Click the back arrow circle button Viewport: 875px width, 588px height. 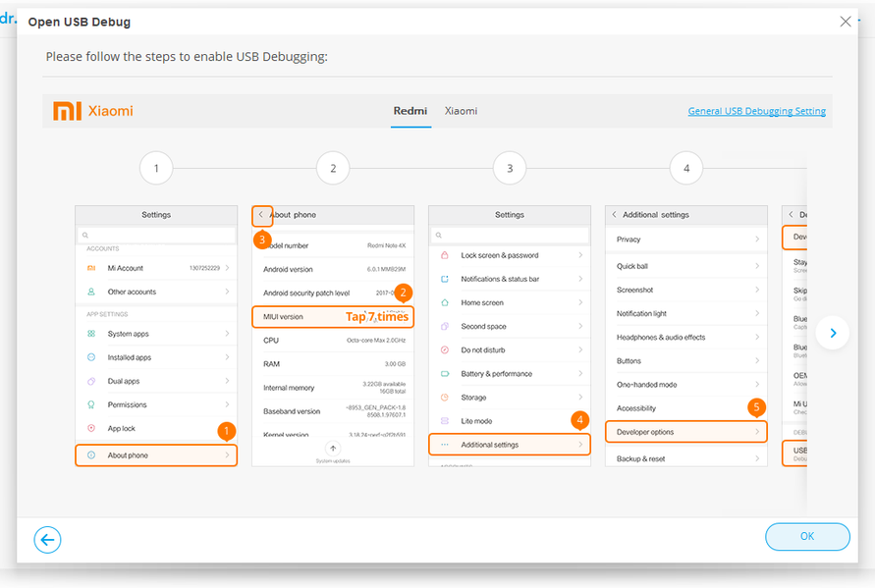[47, 539]
